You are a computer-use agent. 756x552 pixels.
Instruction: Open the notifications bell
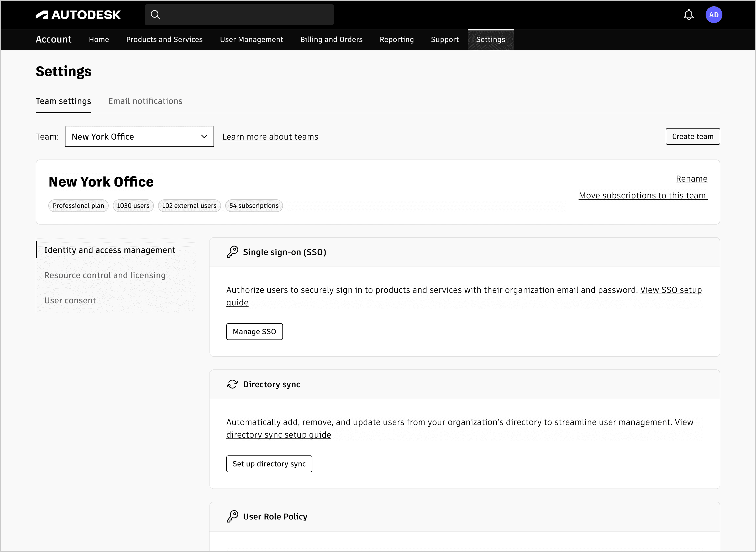[689, 15]
